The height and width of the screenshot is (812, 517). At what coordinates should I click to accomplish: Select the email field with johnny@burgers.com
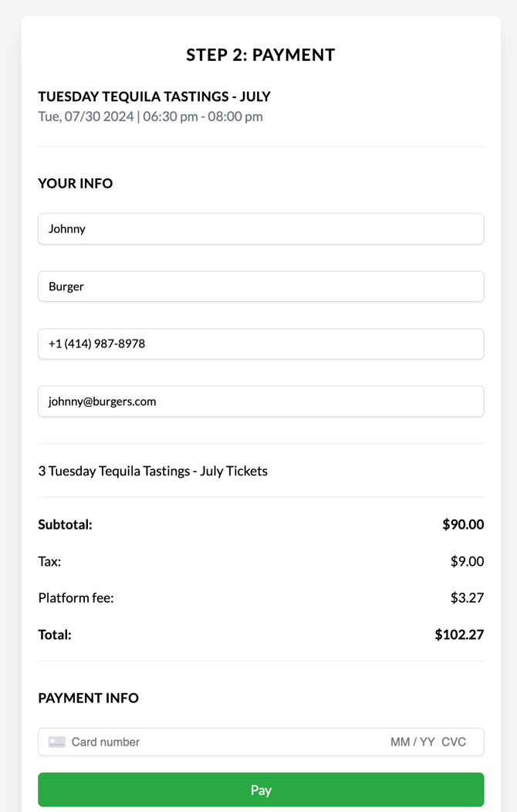click(261, 401)
